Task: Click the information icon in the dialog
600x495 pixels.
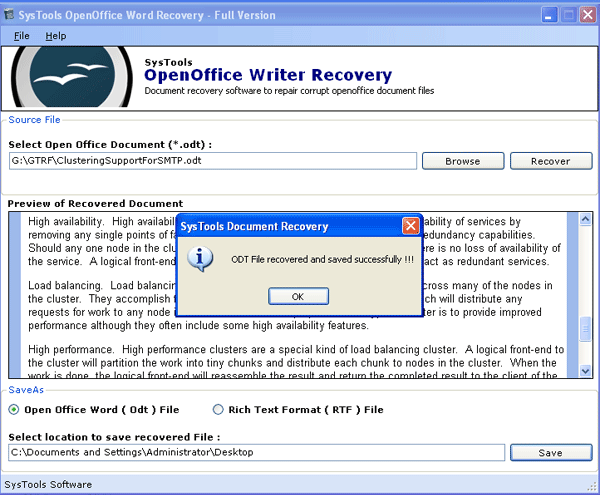Action: coord(200,259)
